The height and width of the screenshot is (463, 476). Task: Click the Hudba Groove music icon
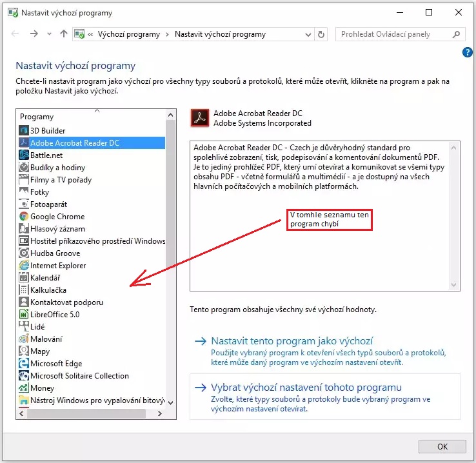point(24,253)
